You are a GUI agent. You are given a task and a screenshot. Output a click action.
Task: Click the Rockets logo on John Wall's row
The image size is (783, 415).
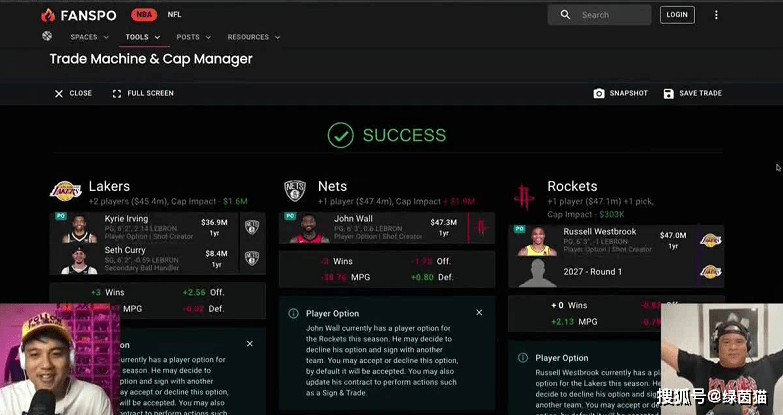coord(481,227)
